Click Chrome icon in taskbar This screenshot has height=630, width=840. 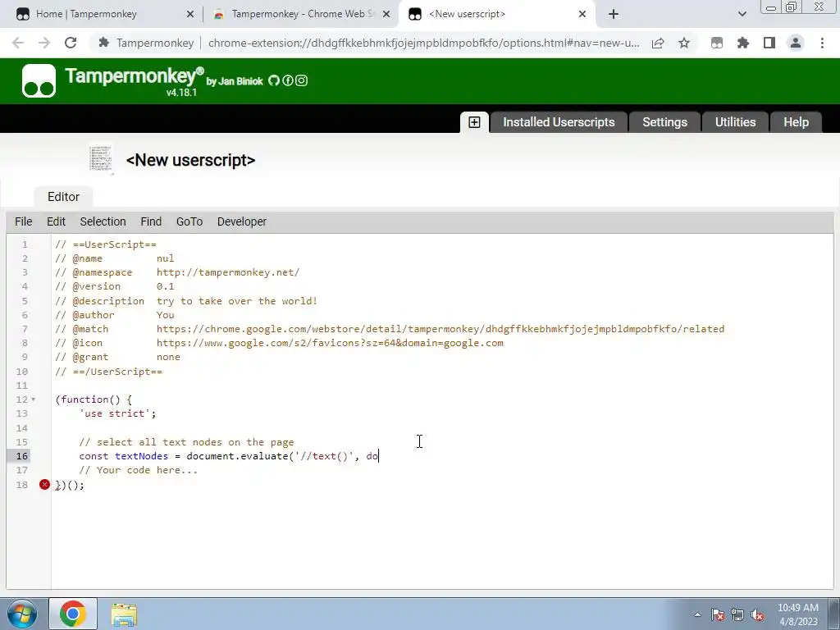pos(73,614)
